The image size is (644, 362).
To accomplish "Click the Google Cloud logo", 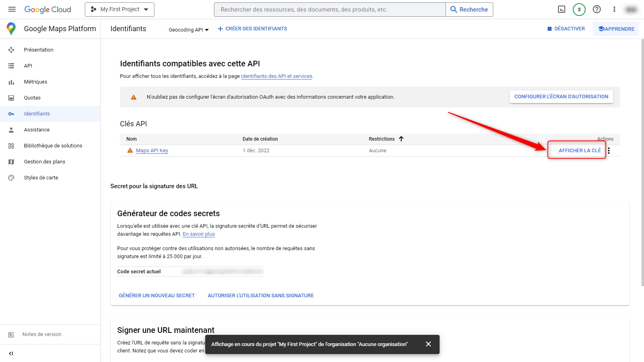I will [48, 10].
